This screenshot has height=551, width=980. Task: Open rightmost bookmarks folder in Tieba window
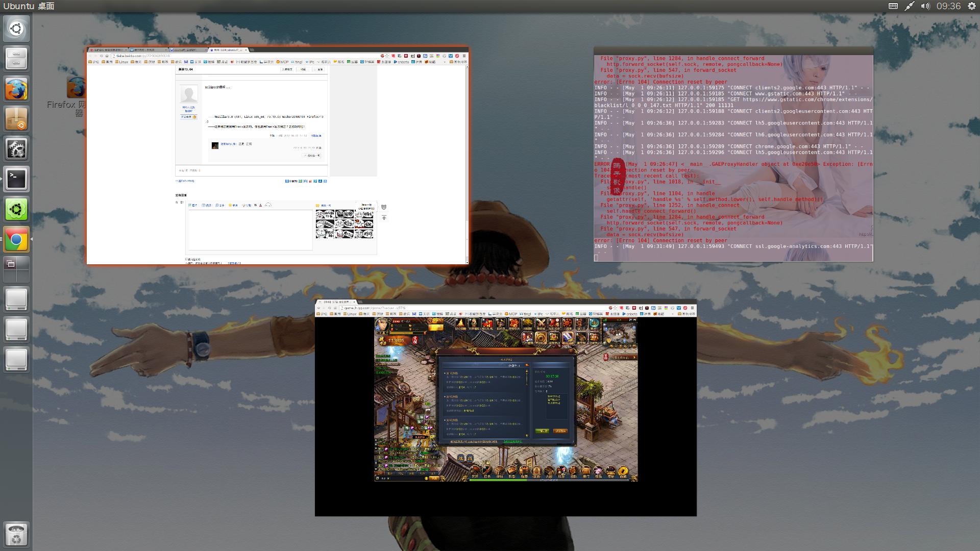click(458, 62)
